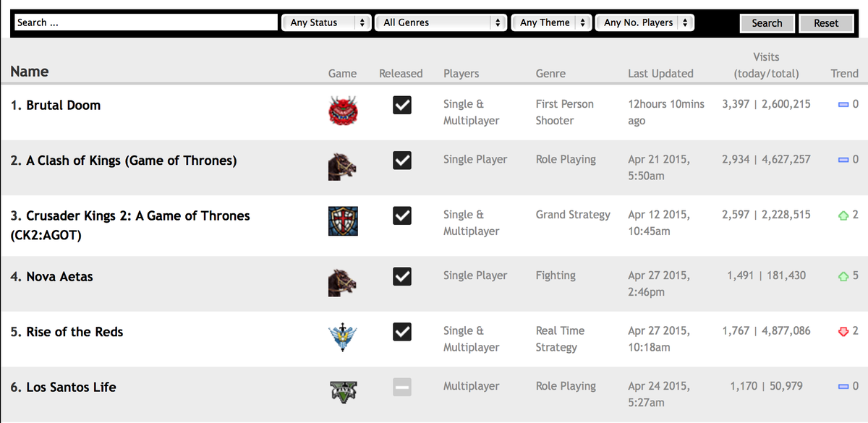Toggle the Released checkbox for Los Santos Life
This screenshot has height=423, width=868.
coord(402,388)
